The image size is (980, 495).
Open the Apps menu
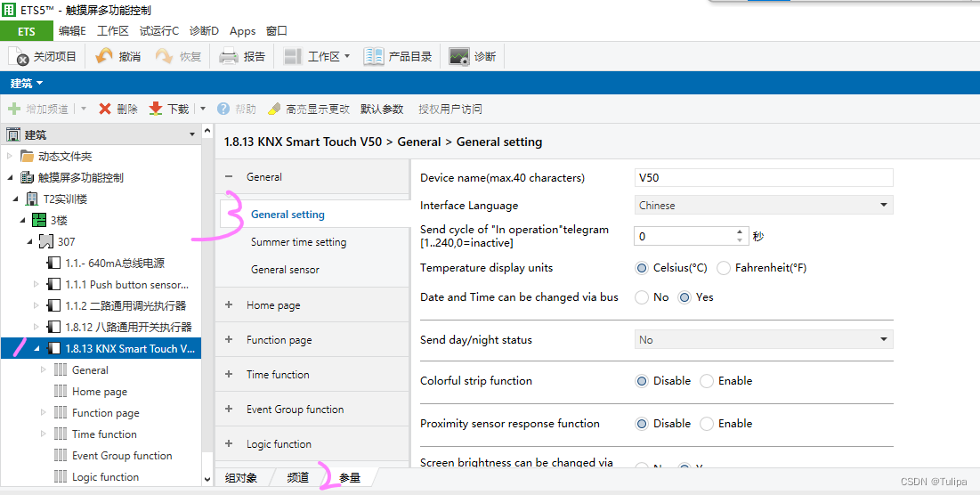click(242, 30)
